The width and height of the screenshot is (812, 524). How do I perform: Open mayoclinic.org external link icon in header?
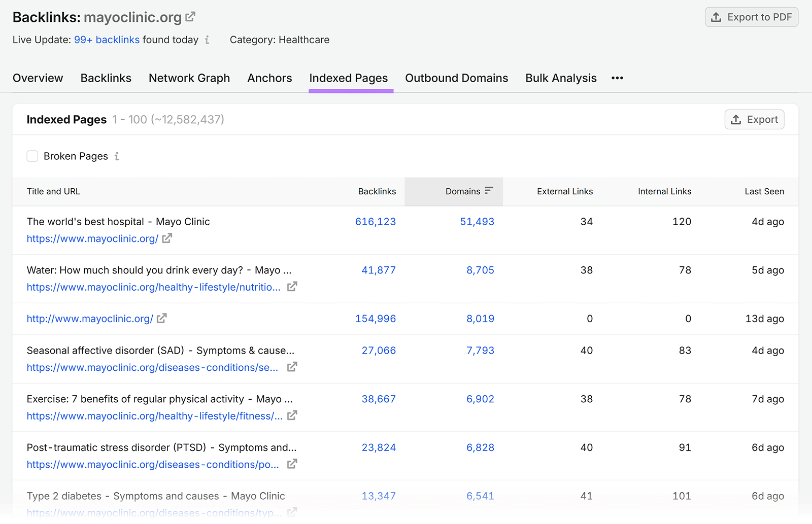point(190,17)
